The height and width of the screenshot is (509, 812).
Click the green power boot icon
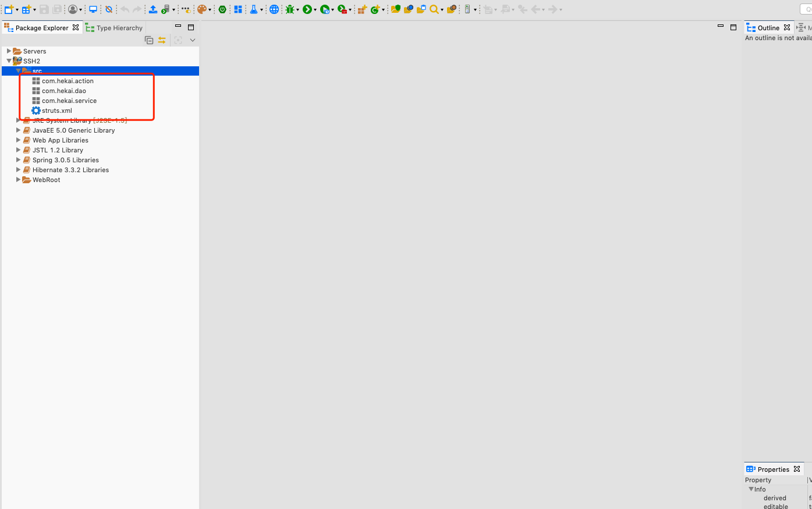click(x=222, y=9)
